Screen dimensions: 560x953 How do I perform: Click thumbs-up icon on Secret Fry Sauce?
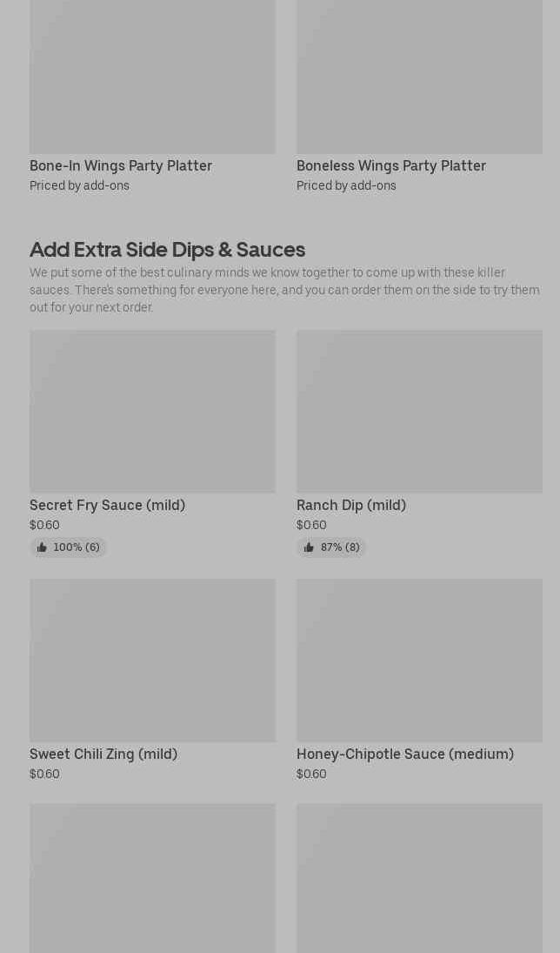coord(42,547)
